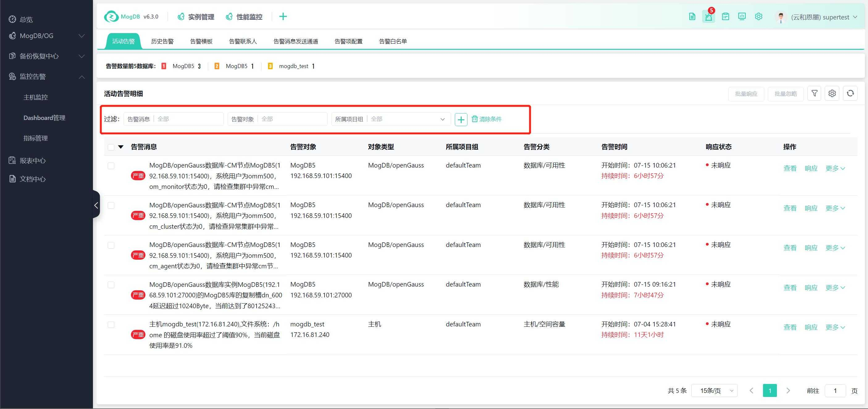This screenshot has height=409, width=868.
Task: Check the om_monitor alarm row checkbox
Action: click(x=111, y=166)
